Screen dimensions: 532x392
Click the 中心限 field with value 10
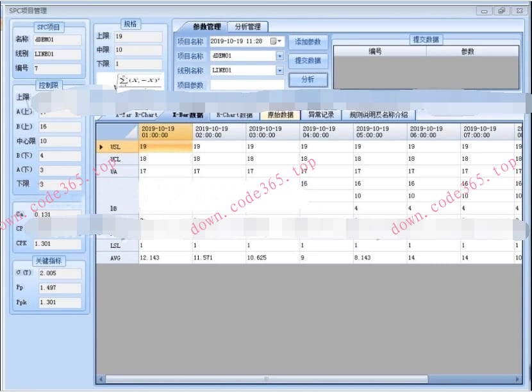click(60, 141)
